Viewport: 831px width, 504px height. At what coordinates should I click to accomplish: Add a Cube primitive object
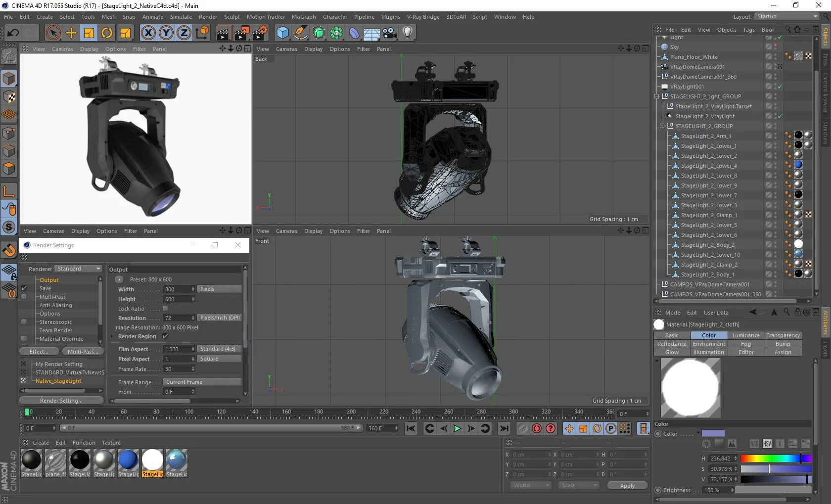click(282, 33)
